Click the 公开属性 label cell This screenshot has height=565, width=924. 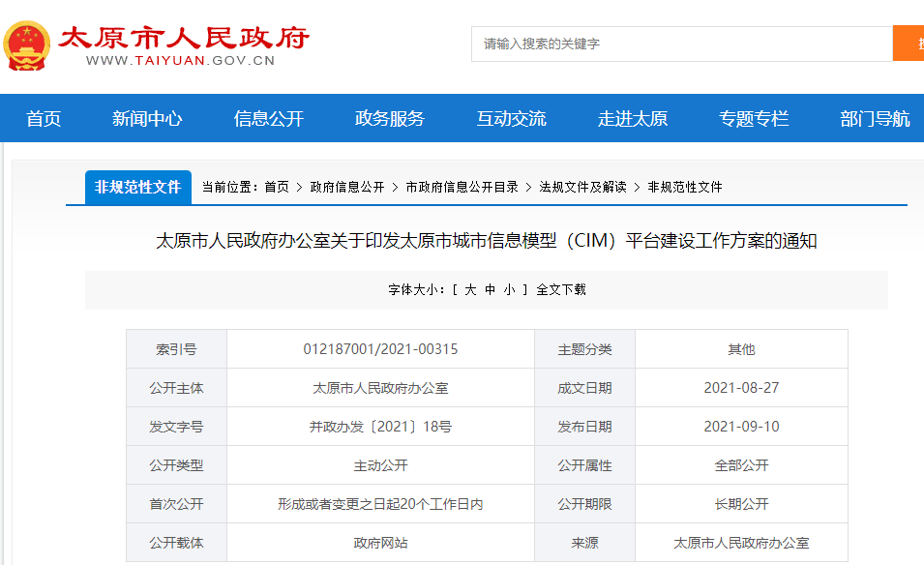(x=584, y=465)
